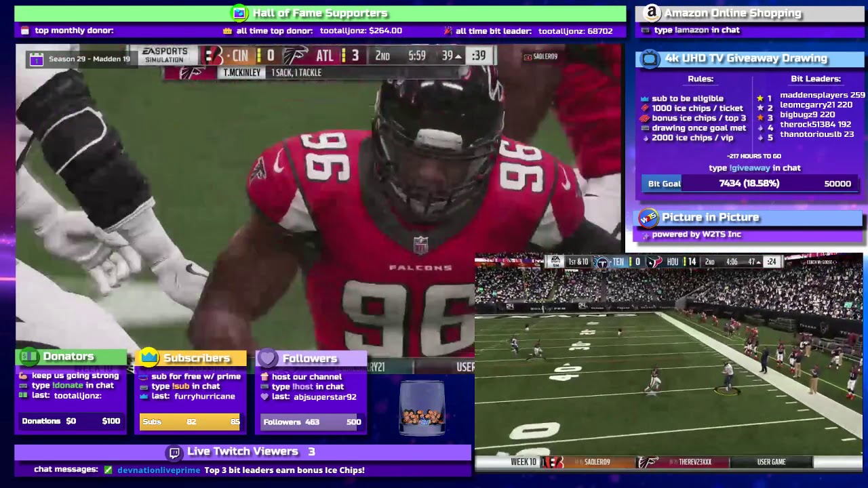Click the Subscribers panel title
The image size is (868, 488).
coord(197,358)
